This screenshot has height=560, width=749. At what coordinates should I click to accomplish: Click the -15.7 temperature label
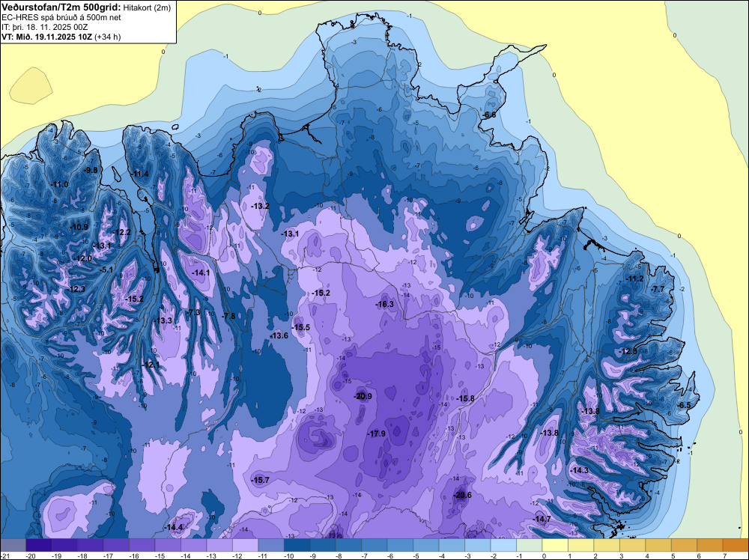tap(261, 481)
